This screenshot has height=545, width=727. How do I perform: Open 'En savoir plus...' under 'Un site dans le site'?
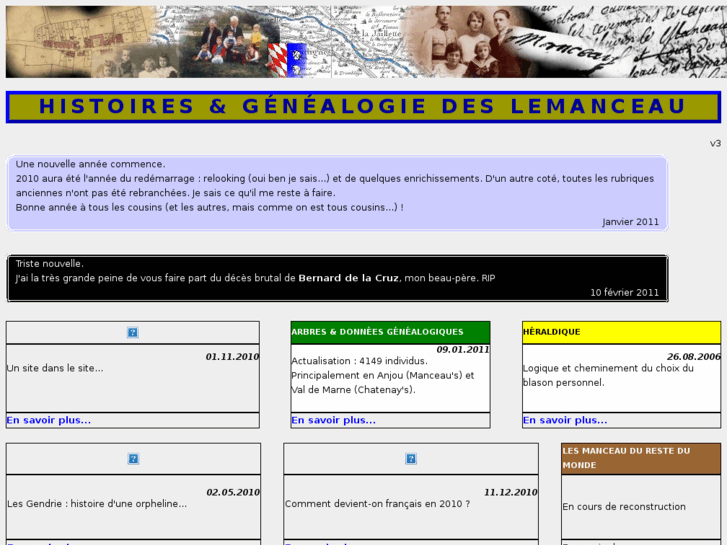coord(49,420)
